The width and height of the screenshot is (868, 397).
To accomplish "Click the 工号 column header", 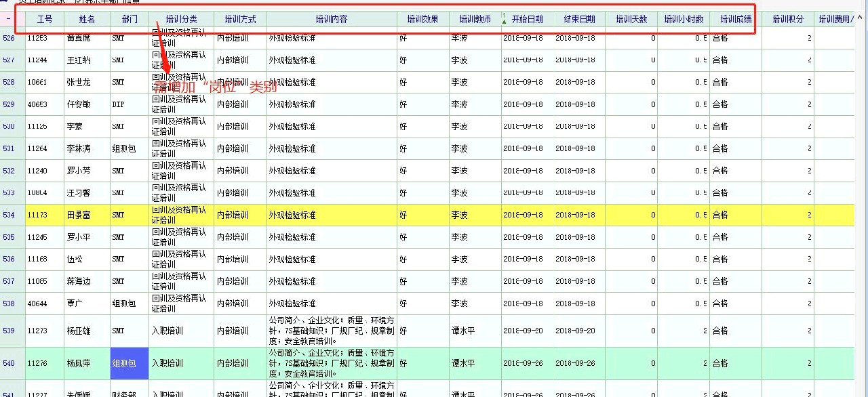I will [x=45, y=19].
